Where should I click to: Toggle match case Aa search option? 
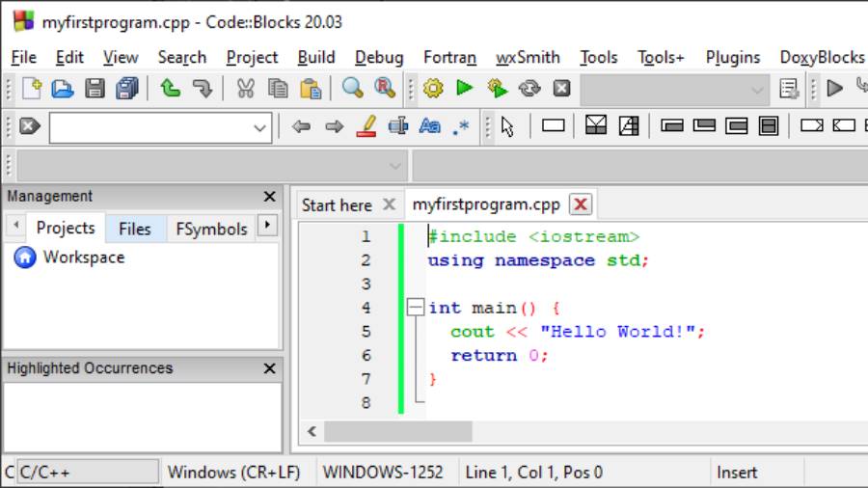click(430, 126)
